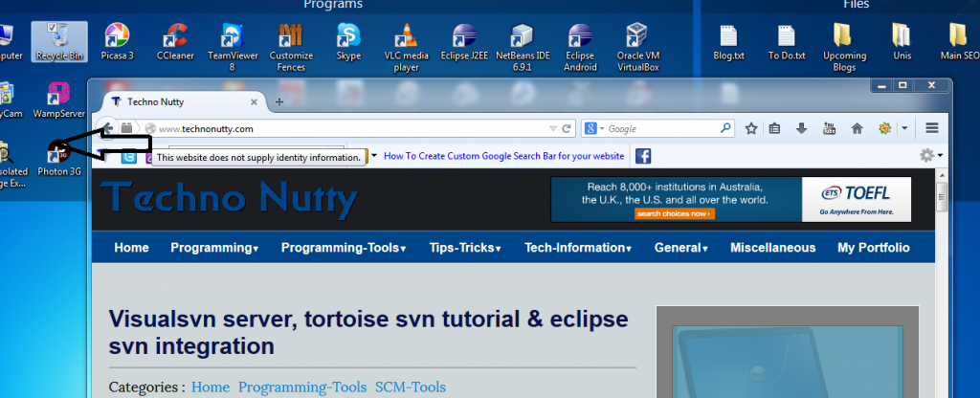The image size is (980, 398).
Task: Click the YouTube toolbar icon
Action: [830, 129]
